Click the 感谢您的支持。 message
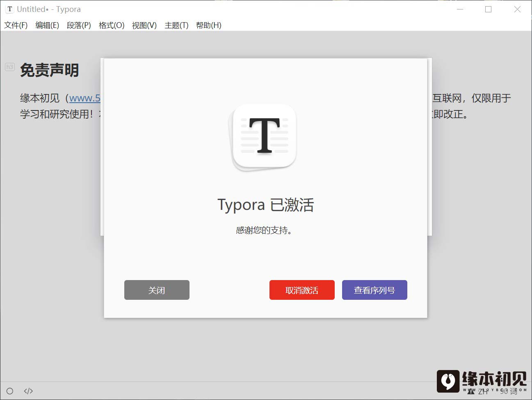 pyautogui.click(x=264, y=230)
